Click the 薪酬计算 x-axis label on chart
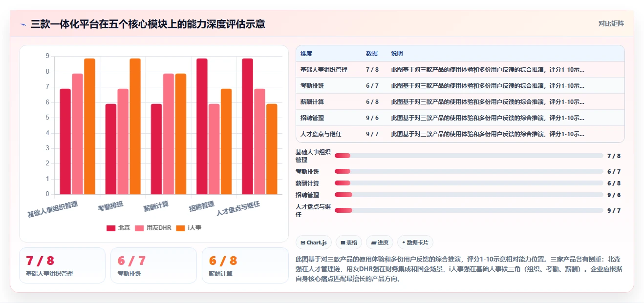 [156, 206]
